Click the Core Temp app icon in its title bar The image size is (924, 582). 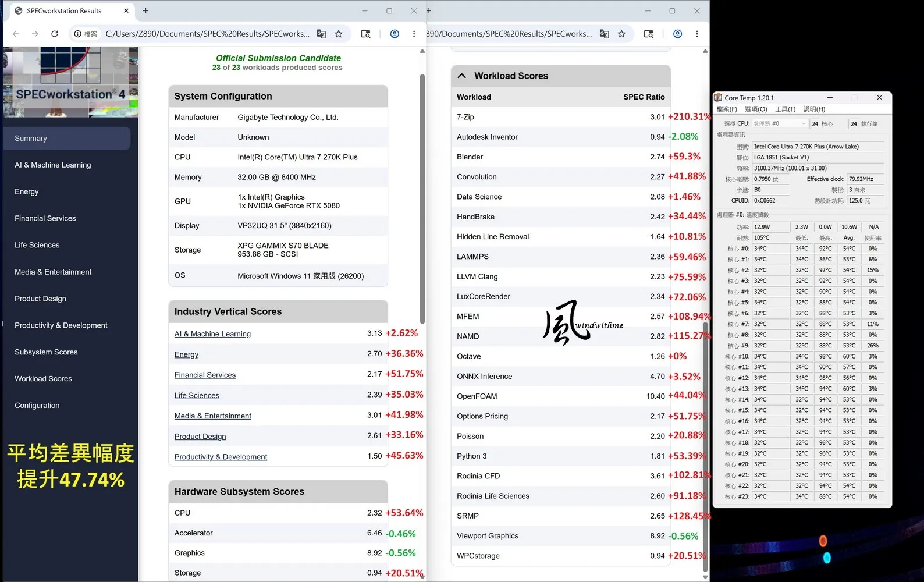tap(718, 98)
